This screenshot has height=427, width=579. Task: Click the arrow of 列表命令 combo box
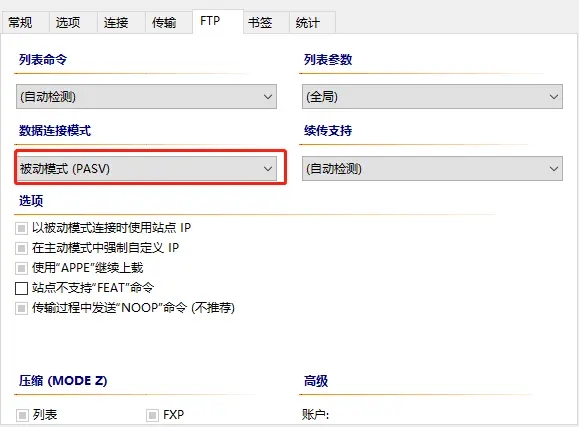[268, 97]
